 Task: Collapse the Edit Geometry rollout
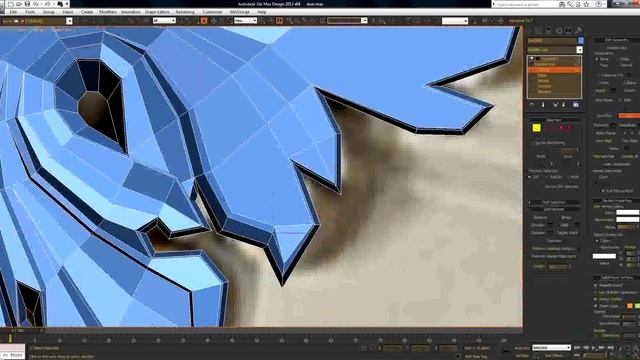[x=617, y=40]
